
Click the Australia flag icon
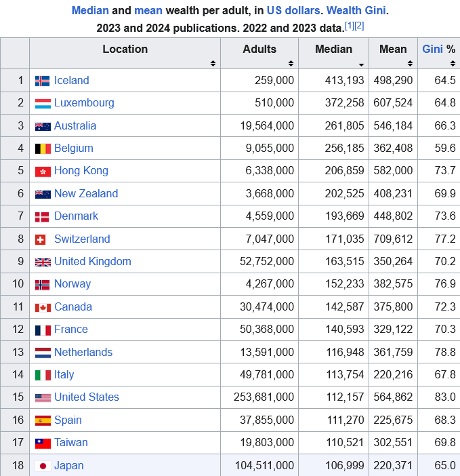click(43, 127)
